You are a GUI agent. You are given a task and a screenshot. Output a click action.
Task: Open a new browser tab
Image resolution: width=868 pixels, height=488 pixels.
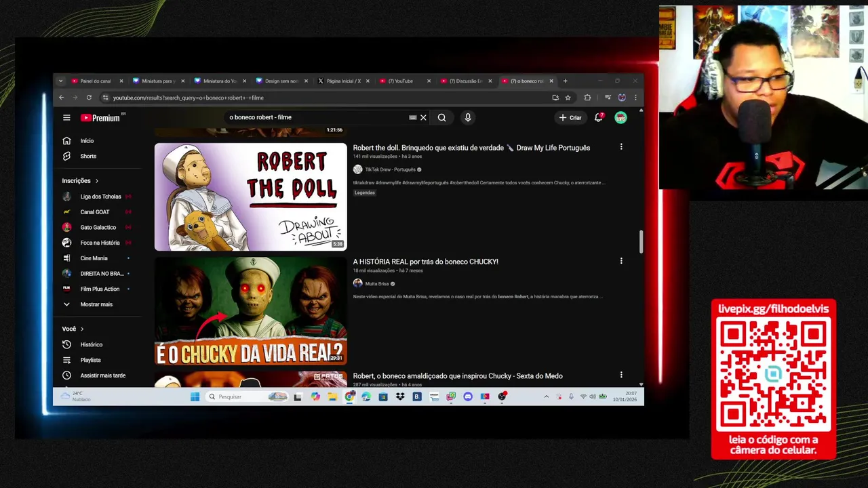click(x=565, y=81)
